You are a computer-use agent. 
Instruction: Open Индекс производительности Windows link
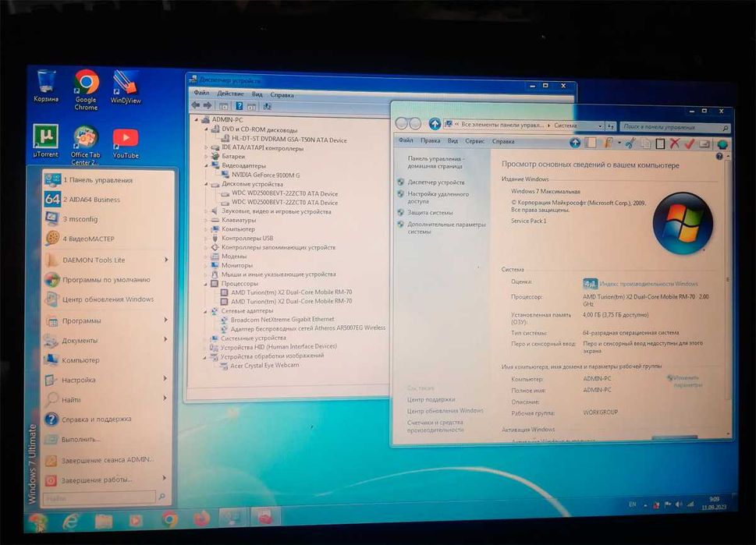648,284
